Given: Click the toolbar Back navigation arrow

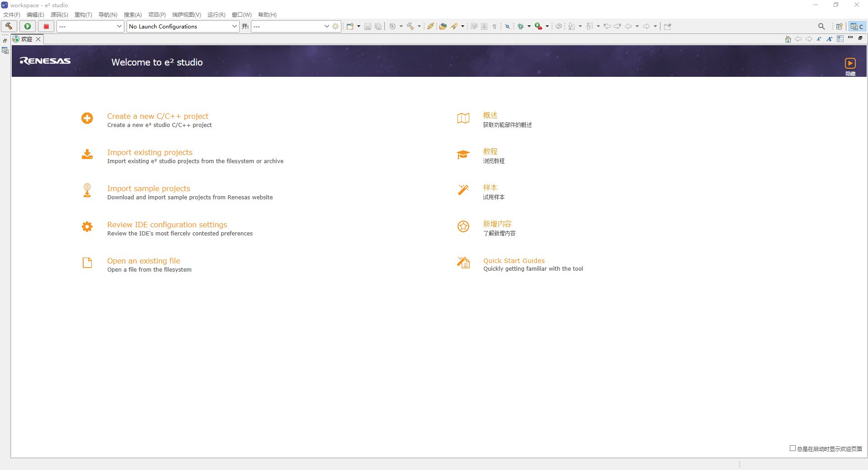Looking at the screenshot, I should click(628, 26).
